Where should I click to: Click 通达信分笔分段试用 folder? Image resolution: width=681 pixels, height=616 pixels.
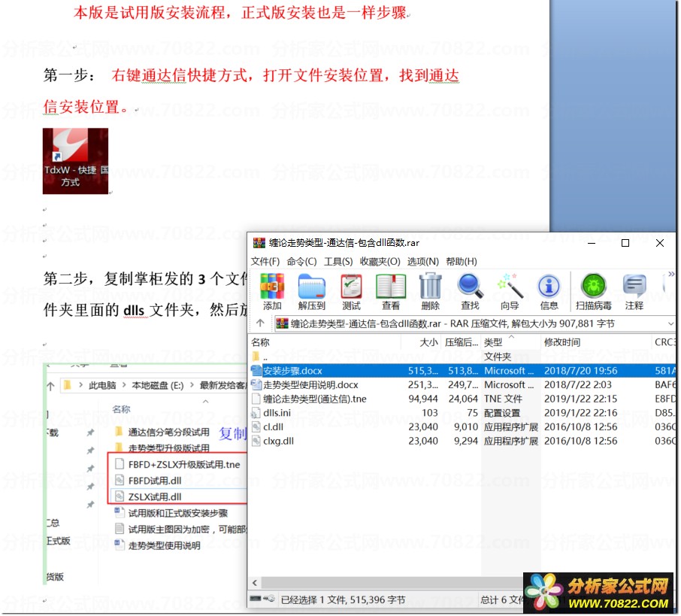[x=162, y=432]
